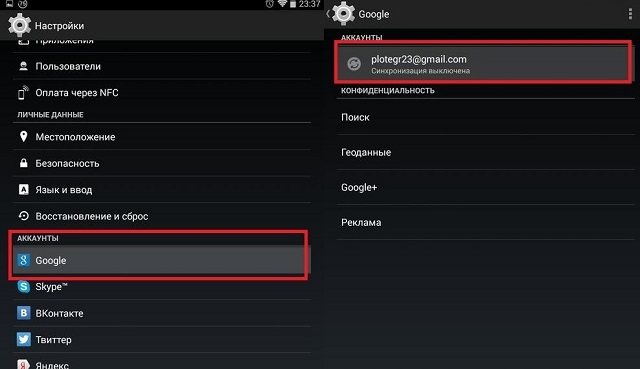Viewport: 640px width, 369px height.
Task: Click the sync icon next to plotegr23@gmail.com
Action: [354, 64]
